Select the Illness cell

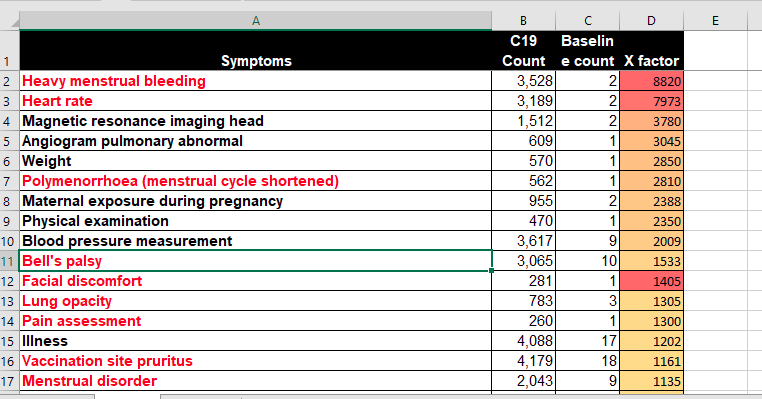click(x=256, y=341)
